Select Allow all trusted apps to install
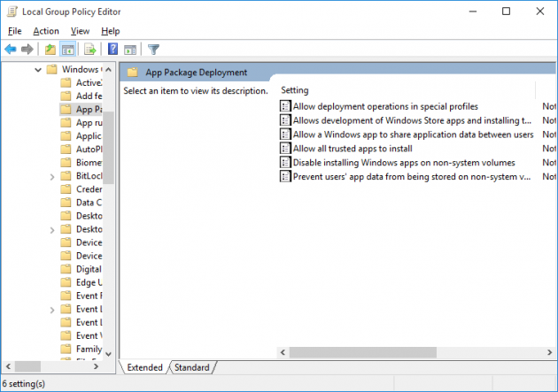Viewport: 558px width, 392px height. pyautogui.click(x=353, y=149)
